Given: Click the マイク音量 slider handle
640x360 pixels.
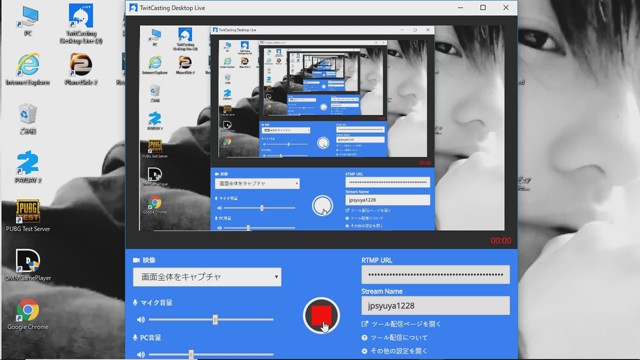Looking at the screenshot, I should (215, 320).
